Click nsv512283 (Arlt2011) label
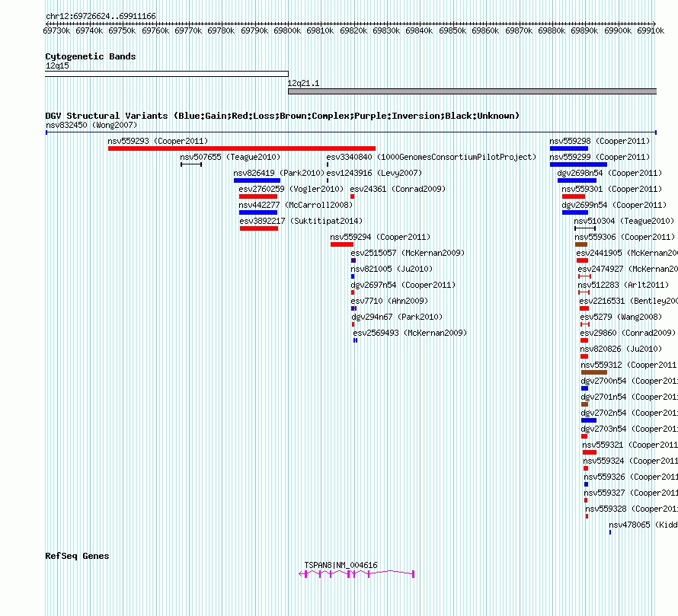The image size is (678, 616). [x=623, y=285]
